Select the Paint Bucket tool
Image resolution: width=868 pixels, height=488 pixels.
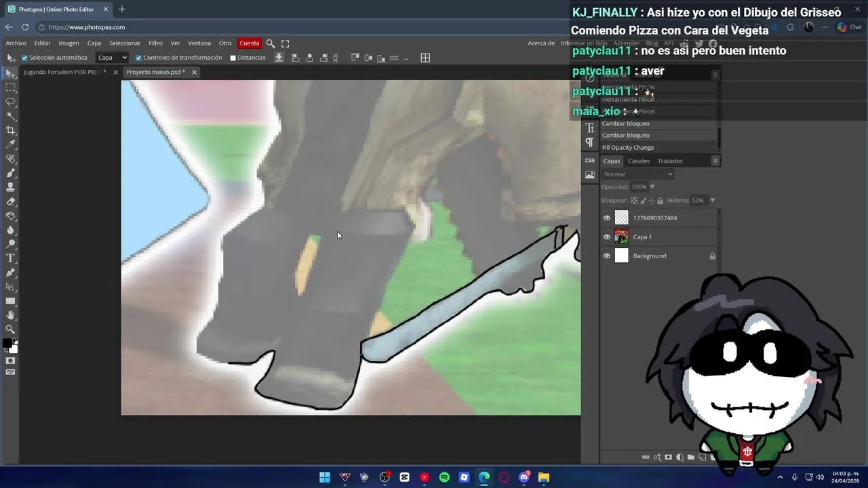coord(10,216)
